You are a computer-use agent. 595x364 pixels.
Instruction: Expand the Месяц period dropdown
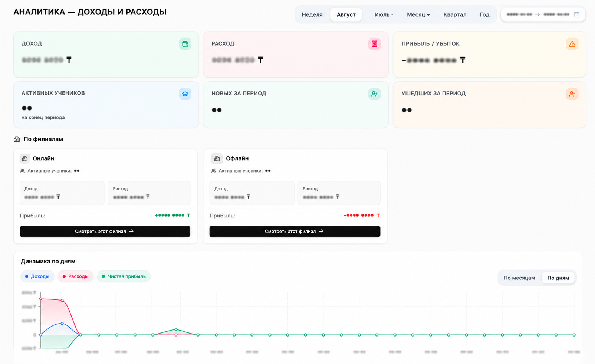[x=418, y=14]
